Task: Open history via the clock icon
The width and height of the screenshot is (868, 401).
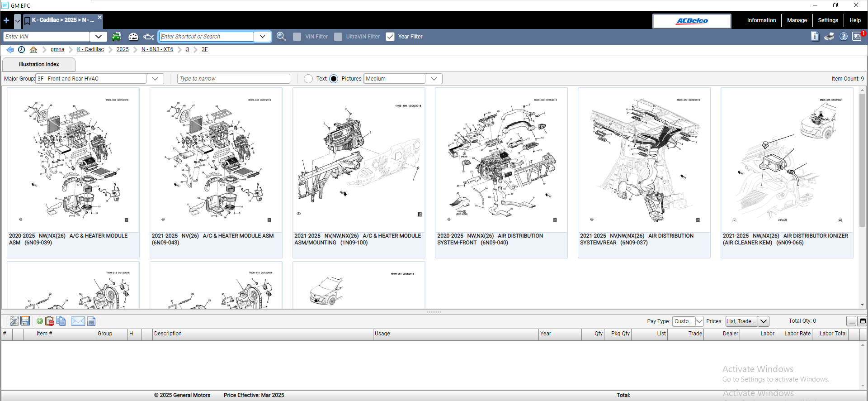Action: pos(21,49)
